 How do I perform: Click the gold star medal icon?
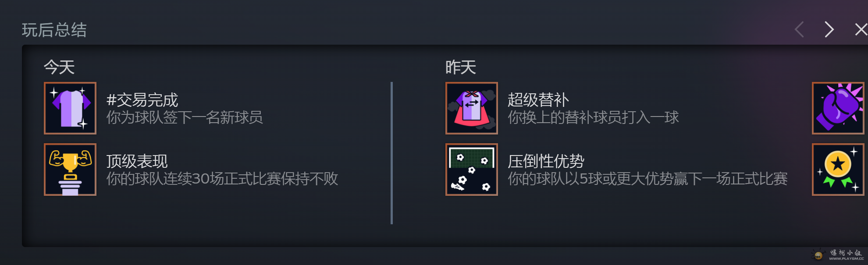(838, 170)
